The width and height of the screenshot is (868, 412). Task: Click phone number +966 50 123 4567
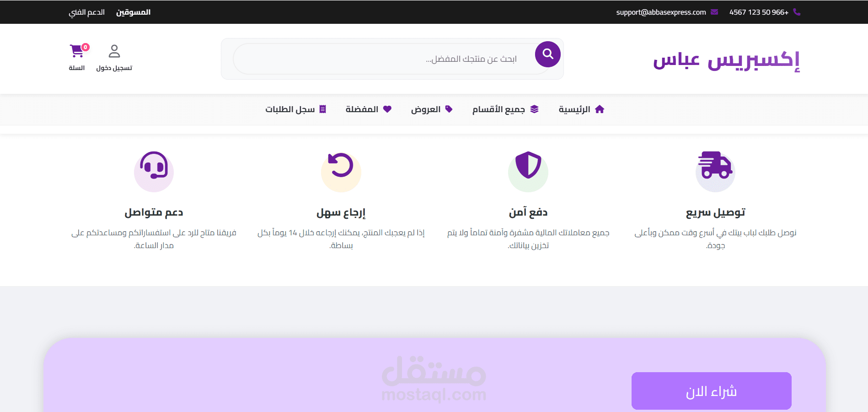759,12
